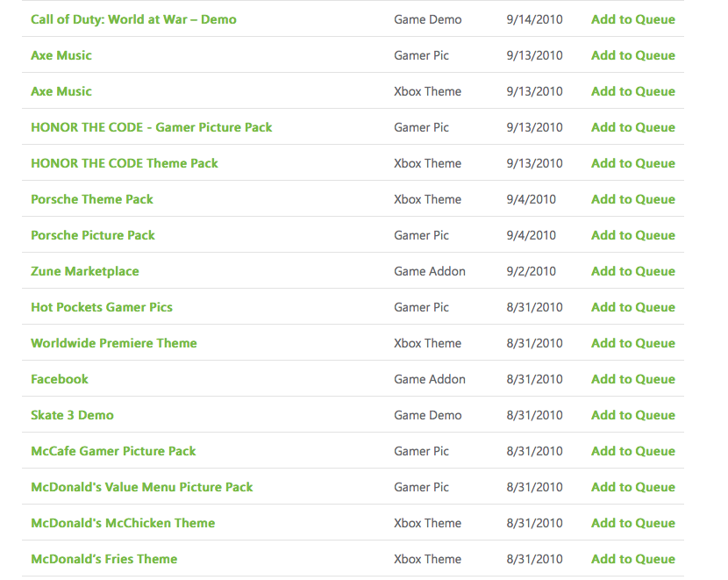Open Porsche Picture Pack link
The height and width of the screenshot is (580, 728).
[x=93, y=235]
